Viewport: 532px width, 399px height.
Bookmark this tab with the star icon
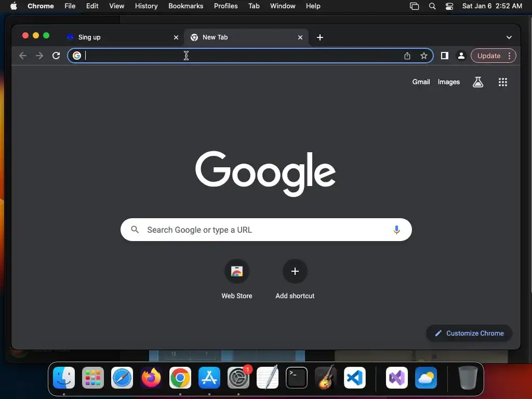click(x=424, y=56)
